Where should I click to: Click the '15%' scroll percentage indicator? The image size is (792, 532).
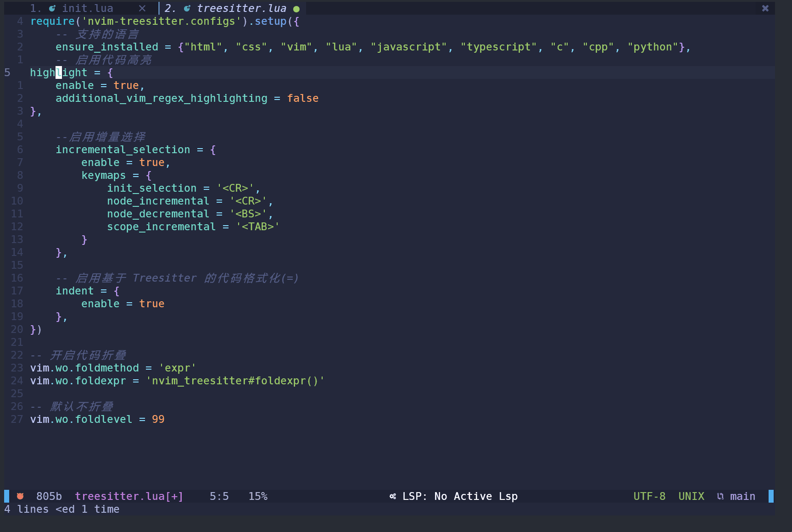pos(258,496)
